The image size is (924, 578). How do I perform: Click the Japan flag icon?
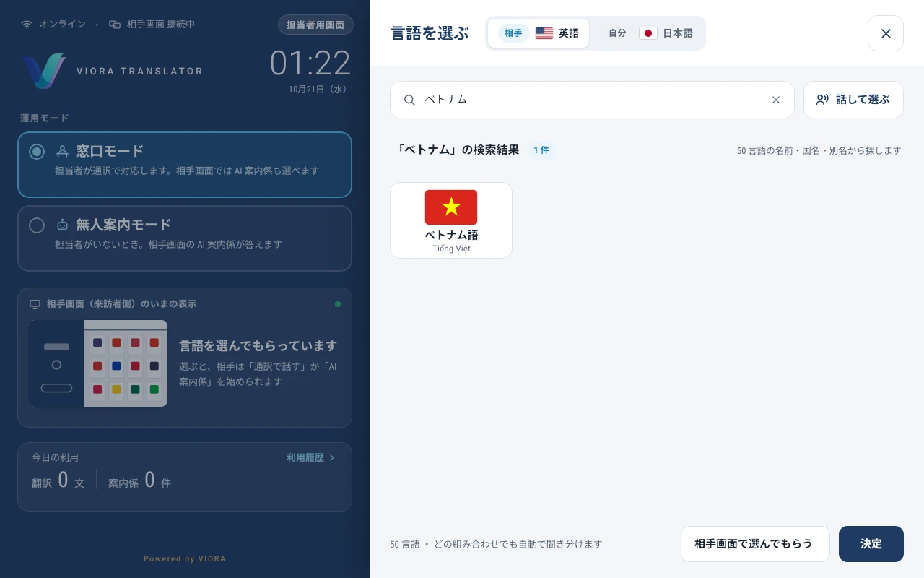pos(648,33)
